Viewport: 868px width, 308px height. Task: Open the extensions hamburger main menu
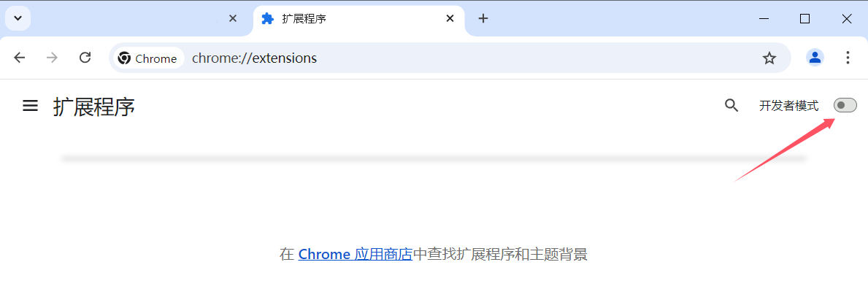30,106
